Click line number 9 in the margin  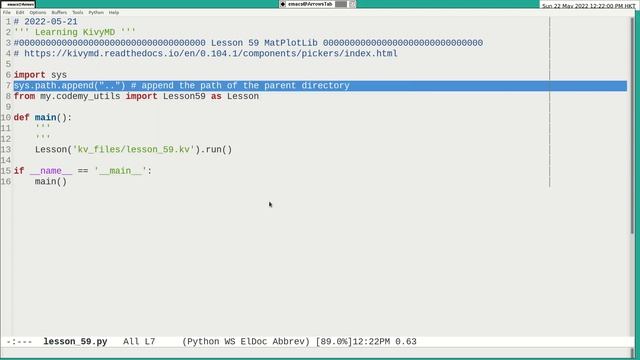tap(8, 107)
